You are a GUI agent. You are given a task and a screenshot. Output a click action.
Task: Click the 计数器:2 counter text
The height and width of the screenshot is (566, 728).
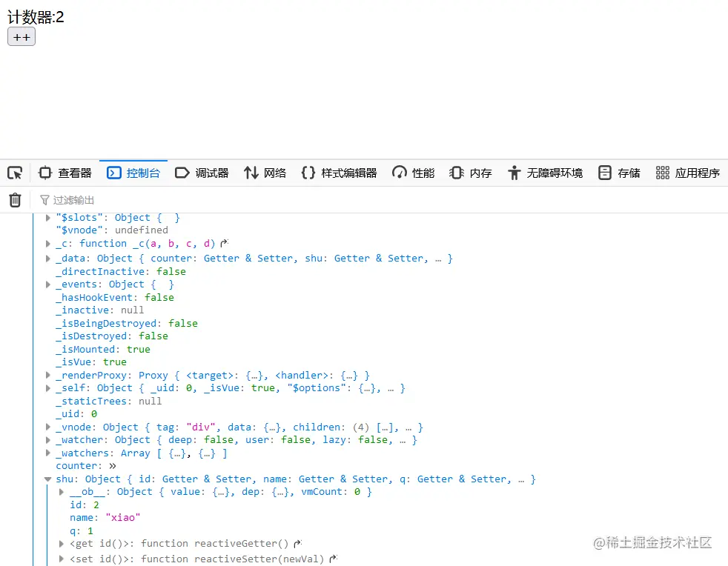coord(36,17)
